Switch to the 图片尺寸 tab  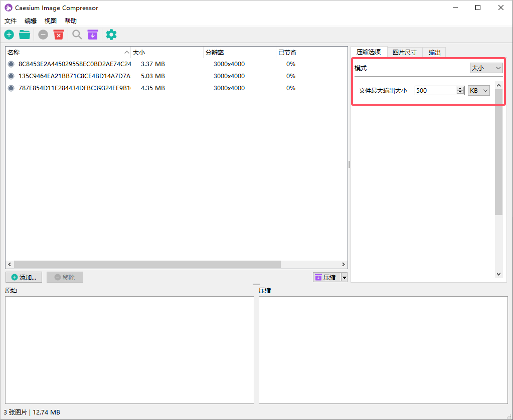click(404, 53)
